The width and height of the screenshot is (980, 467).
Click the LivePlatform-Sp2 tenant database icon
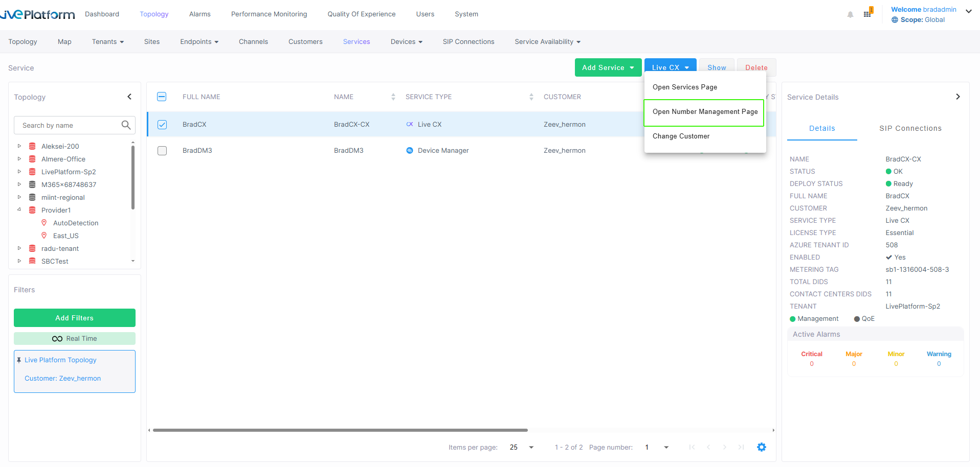click(x=32, y=172)
